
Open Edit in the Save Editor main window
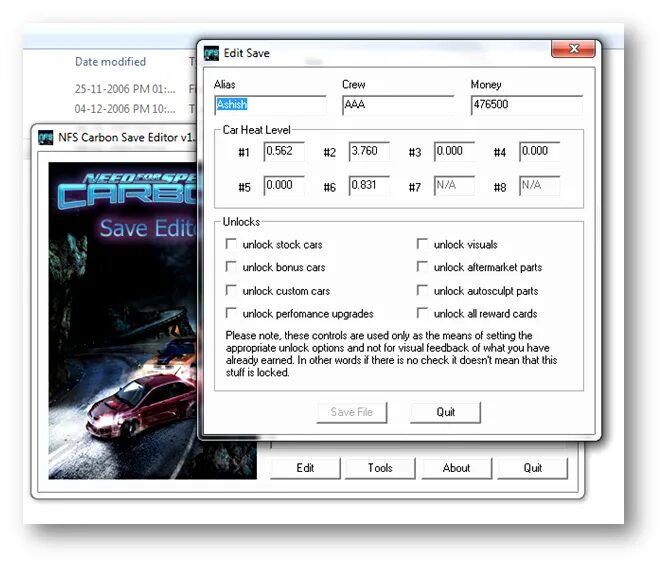point(305,468)
